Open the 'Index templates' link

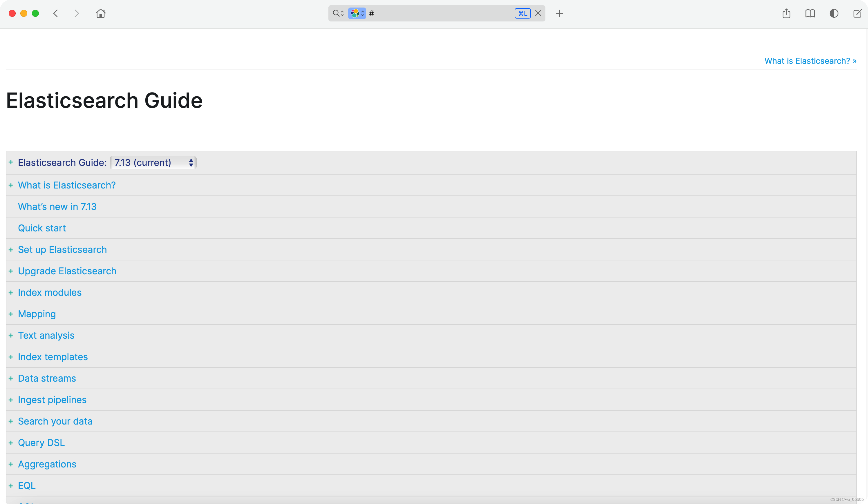(x=53, y=357)
